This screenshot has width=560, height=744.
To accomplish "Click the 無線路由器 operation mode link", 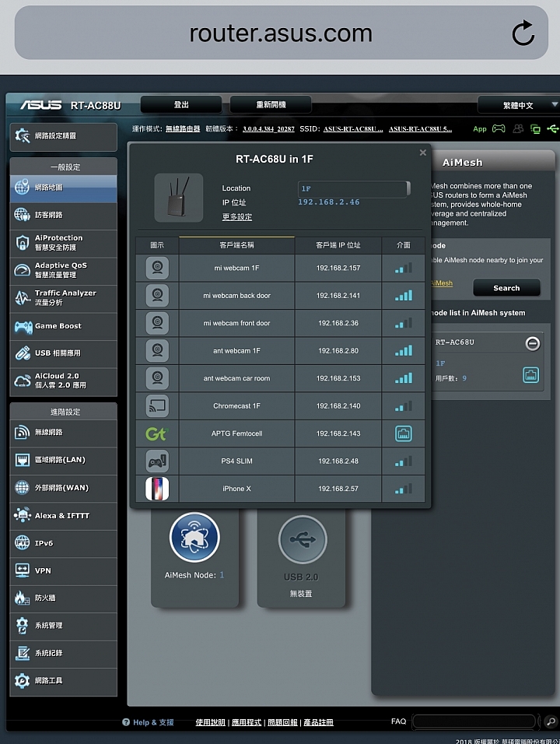I will (x=183, y=129).
